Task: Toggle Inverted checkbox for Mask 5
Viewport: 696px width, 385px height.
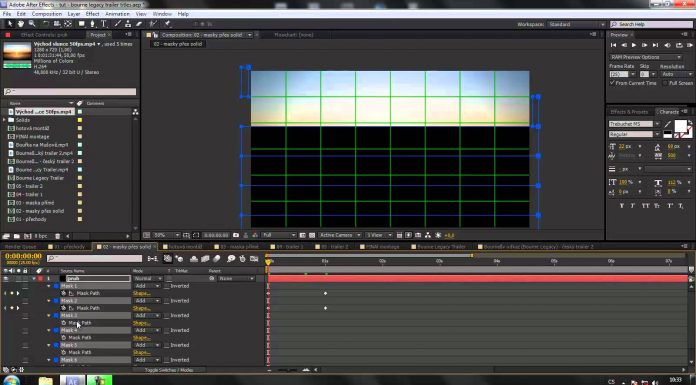Action: pyautogui.click(x=167, y=345)
